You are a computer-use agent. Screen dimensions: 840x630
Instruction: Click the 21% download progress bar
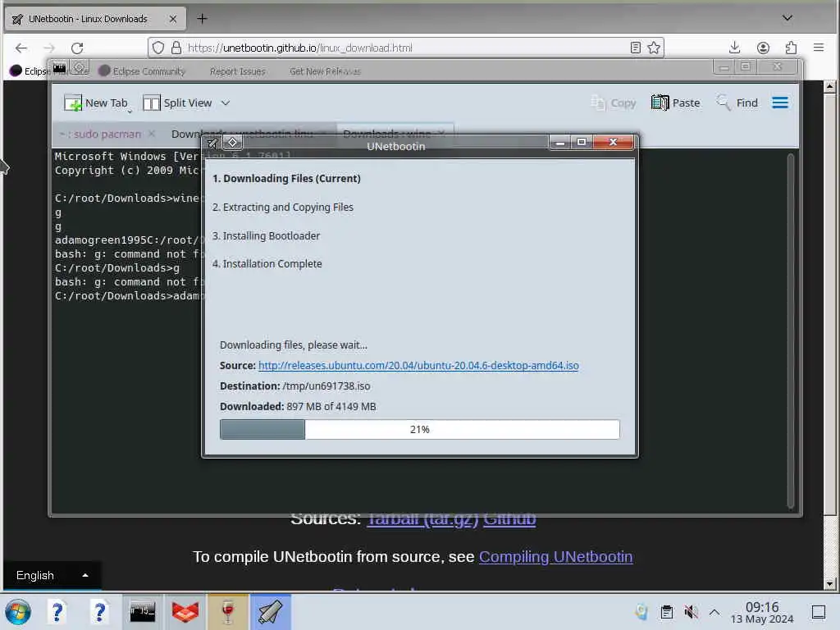[419, 429]
